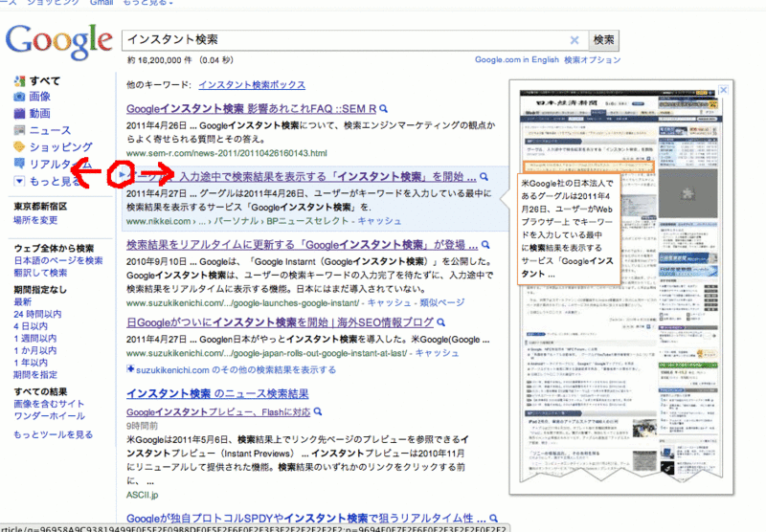Click related keyword インスタント検索ボックス
The image size is (766, 532).
pyautogui.click(x=252, y=85)
